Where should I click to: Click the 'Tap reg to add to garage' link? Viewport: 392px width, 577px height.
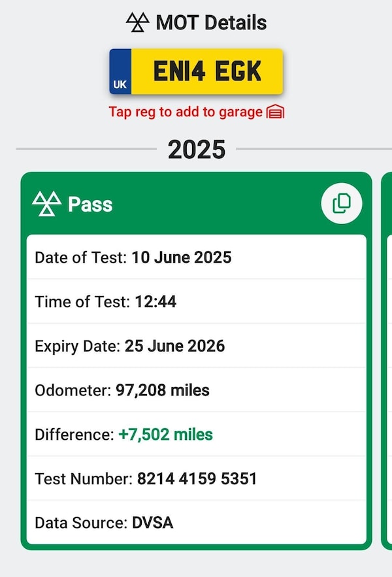[x=186, y=112]
